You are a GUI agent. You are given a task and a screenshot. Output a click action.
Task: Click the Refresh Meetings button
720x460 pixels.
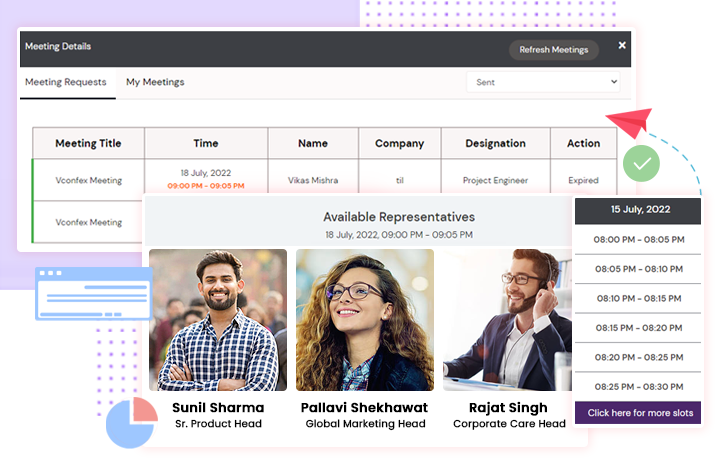[x=553, y=50]
